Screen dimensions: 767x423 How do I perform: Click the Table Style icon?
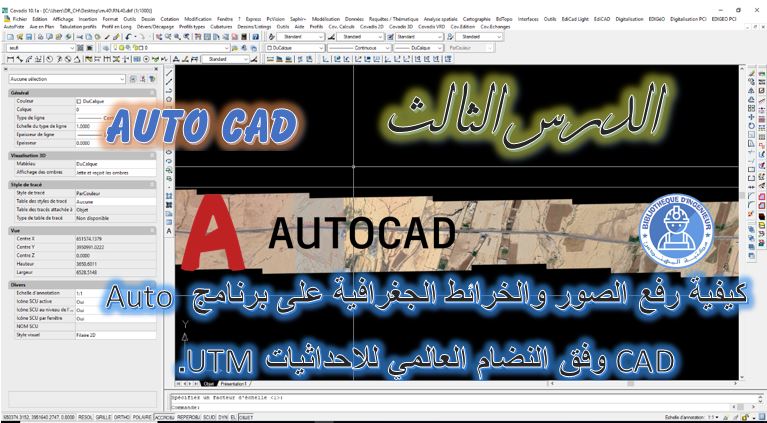[x=390, y=37]
